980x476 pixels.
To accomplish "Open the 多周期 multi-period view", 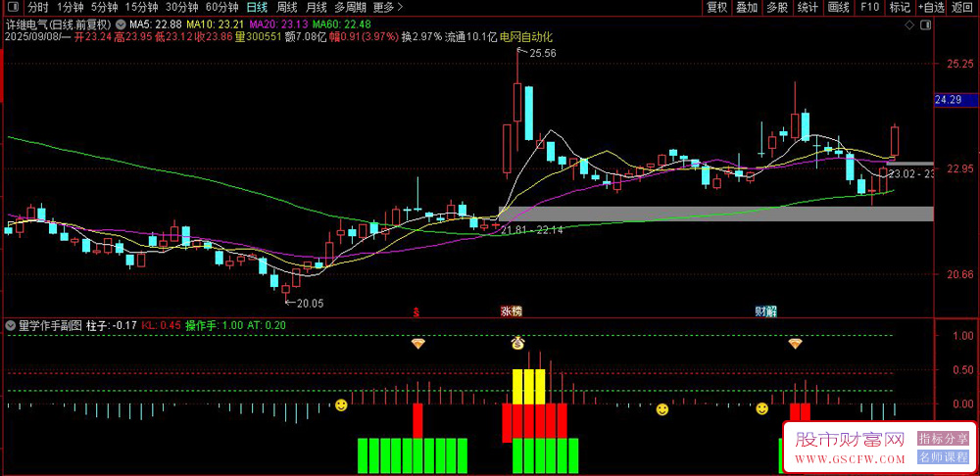I will tap(350, 8).
